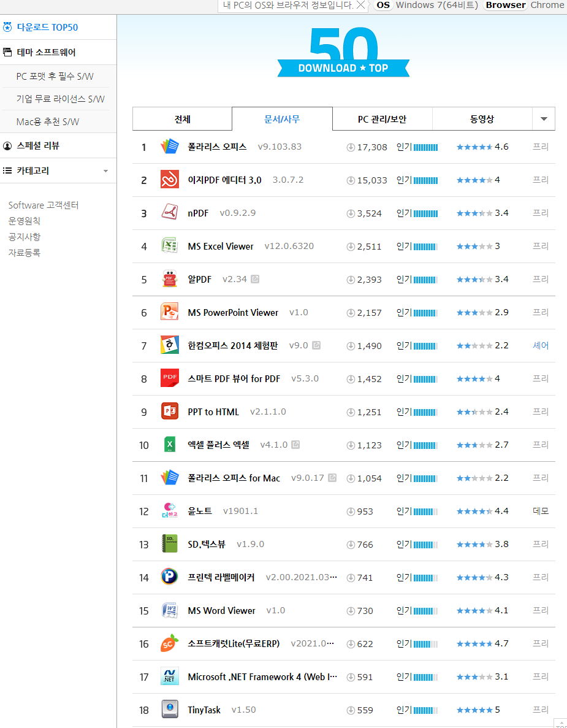Open 다운로드 TOP50 in sidebar
The width and height of the screenshot is (567, 728).
47,28
